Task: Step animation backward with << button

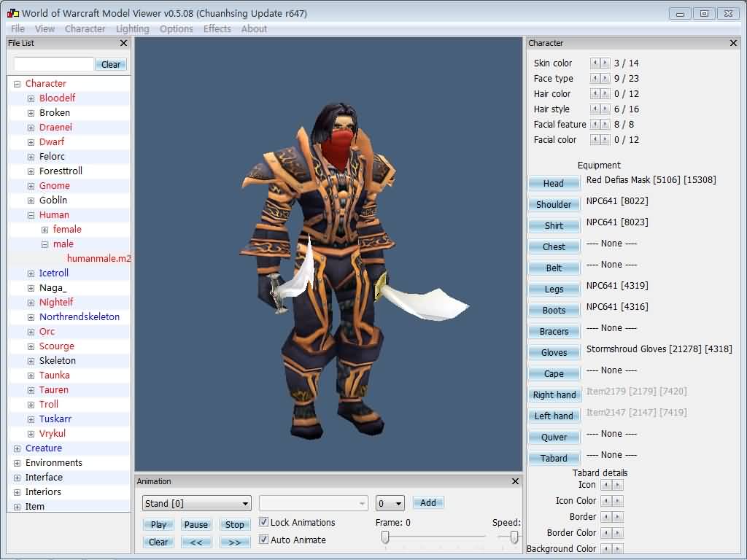Action: (x=196, y=542)
